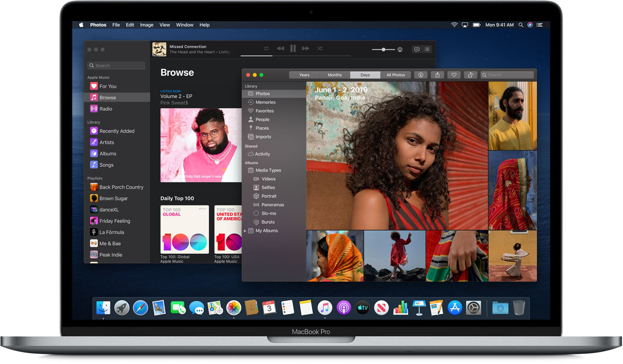Select For You in Music sidebar
Viewport: 623px width, 364px height.
coord(117,86)
